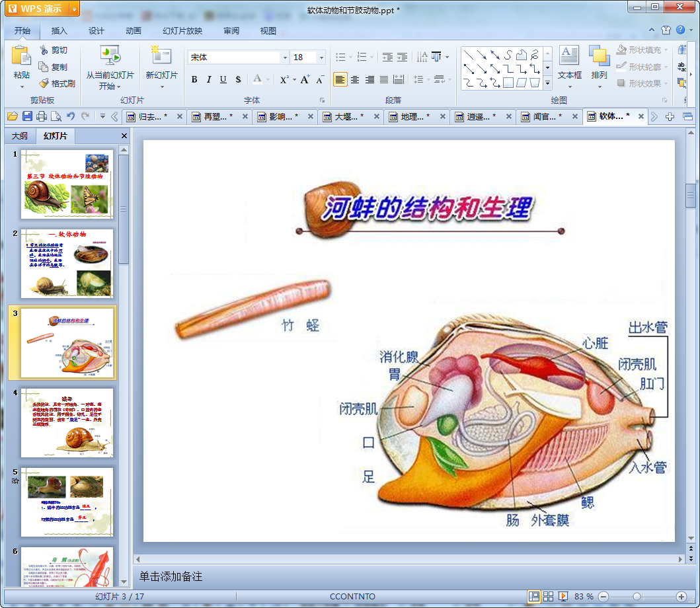This screenshot has height=608, width=700.
Task: Toggle Bold formatting
Action: [x=194, y=79]
